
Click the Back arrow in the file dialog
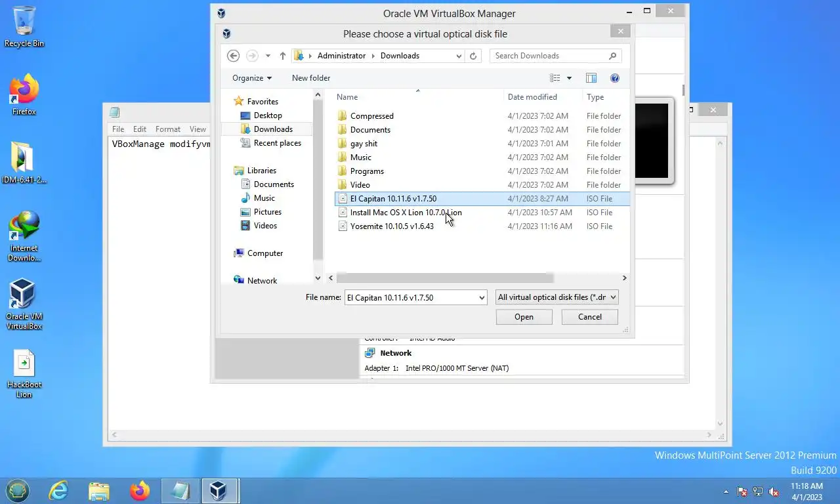(233, 56)
